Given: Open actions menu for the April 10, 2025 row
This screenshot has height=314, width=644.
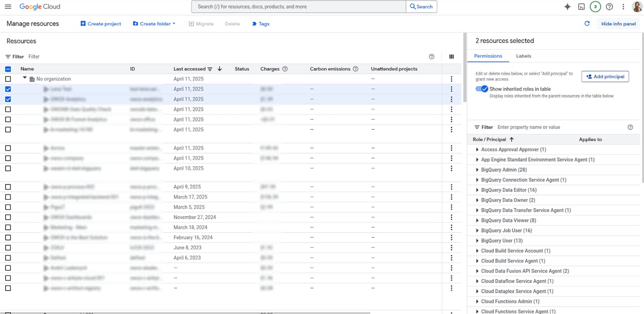Looking at the screenshot, I should [452, 168].
